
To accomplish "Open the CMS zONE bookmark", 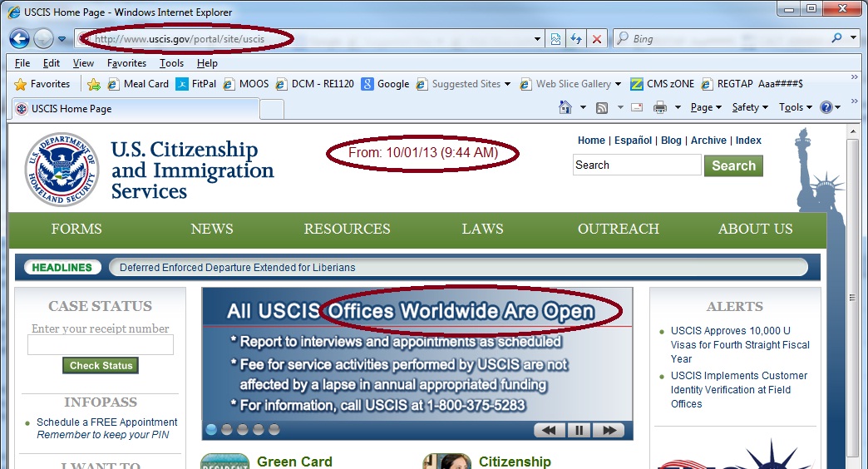I will tap(663, 84).
